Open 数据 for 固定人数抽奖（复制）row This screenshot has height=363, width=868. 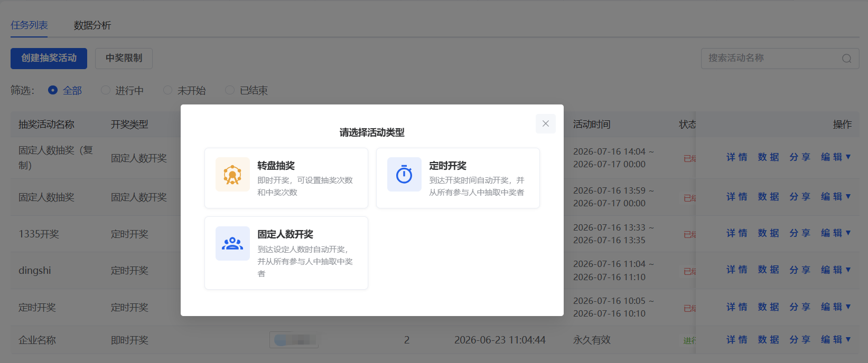click(x=768, y=157)
